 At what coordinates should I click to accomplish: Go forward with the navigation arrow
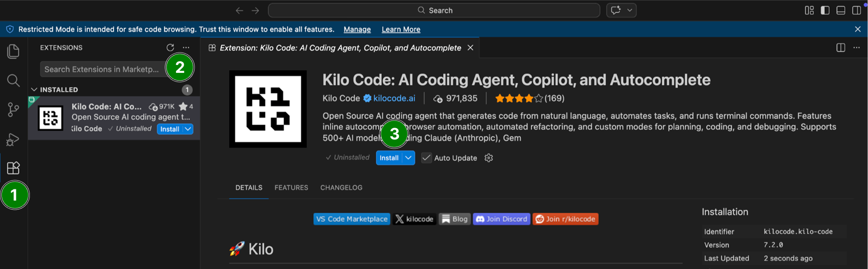(x=255, y=10)
